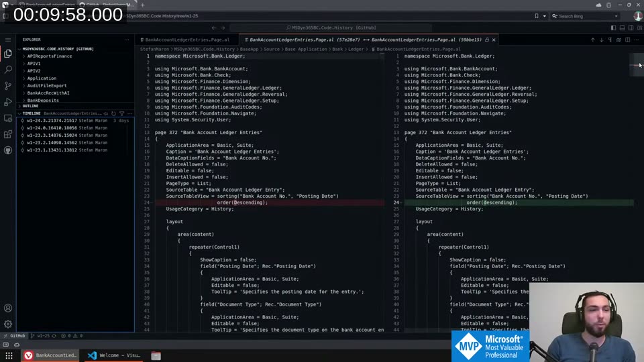Open the Explorer view in activity bar
Viewport: 644px width, 362px height.
[8, 54]
